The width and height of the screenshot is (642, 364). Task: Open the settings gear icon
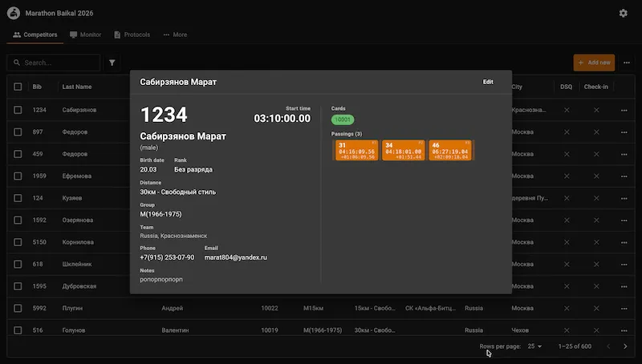tap(624, 13)
